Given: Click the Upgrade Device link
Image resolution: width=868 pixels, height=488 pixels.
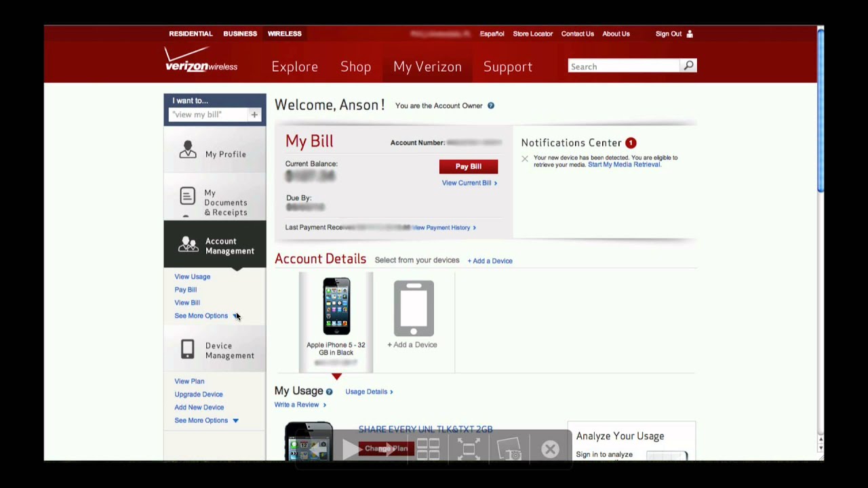Looking at the screenshot, I should [198, 394].
